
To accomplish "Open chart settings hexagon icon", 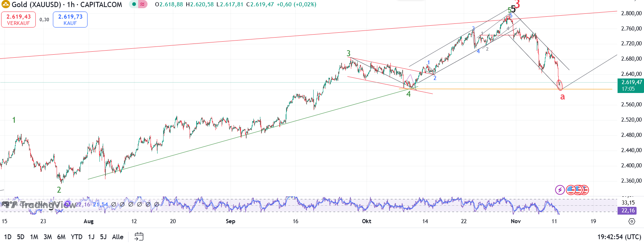I will coord(632,221).
